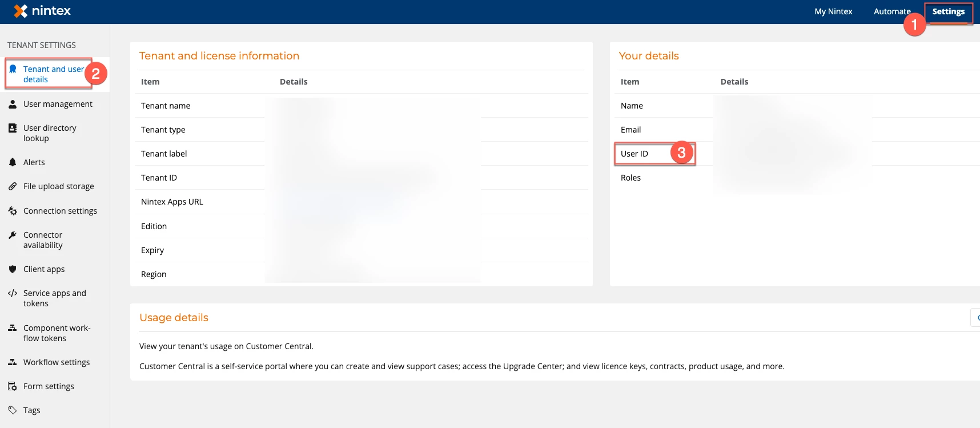Open the Settings tab
980x428 pixels.
[949, 11]
